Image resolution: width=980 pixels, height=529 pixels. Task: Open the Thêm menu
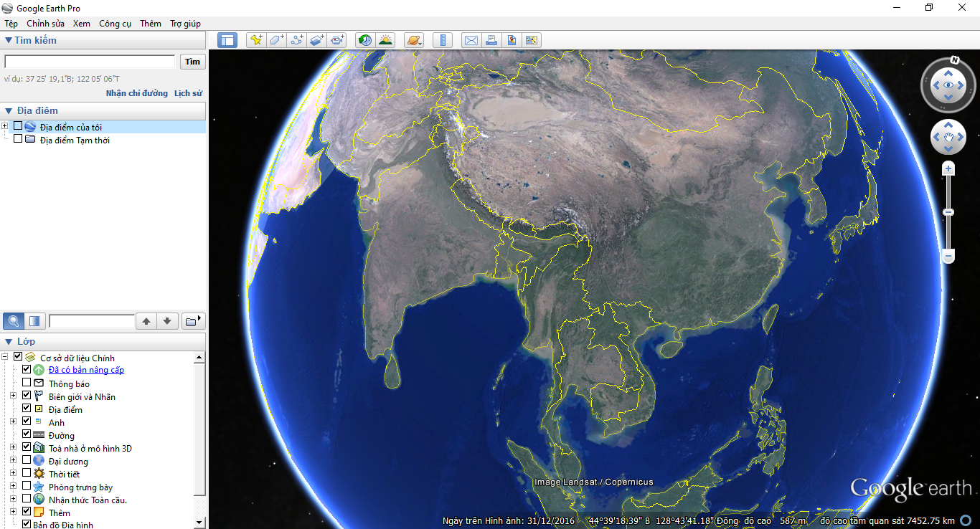click(151, 24)
